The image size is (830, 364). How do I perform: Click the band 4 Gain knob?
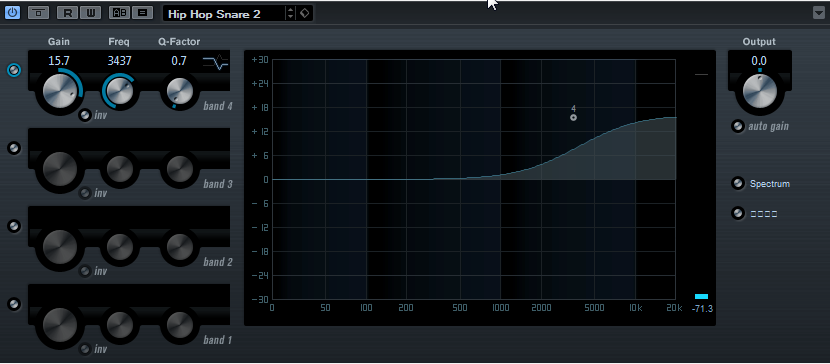coord(60,91)
